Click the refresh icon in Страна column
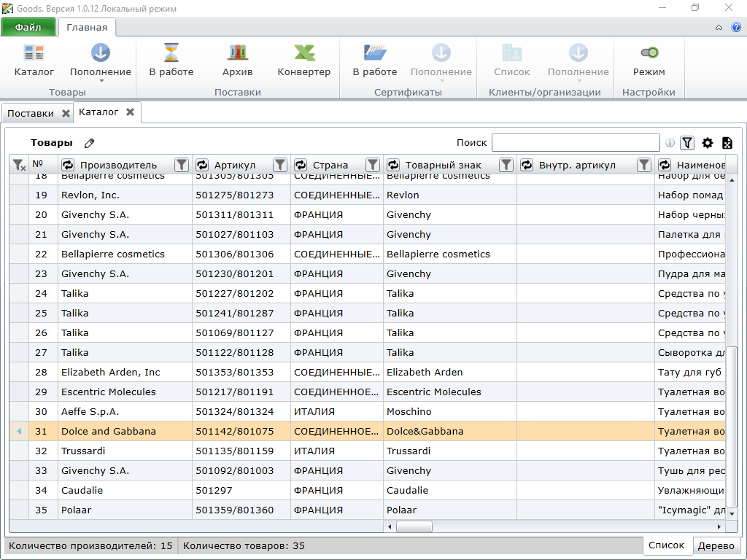 301,165
